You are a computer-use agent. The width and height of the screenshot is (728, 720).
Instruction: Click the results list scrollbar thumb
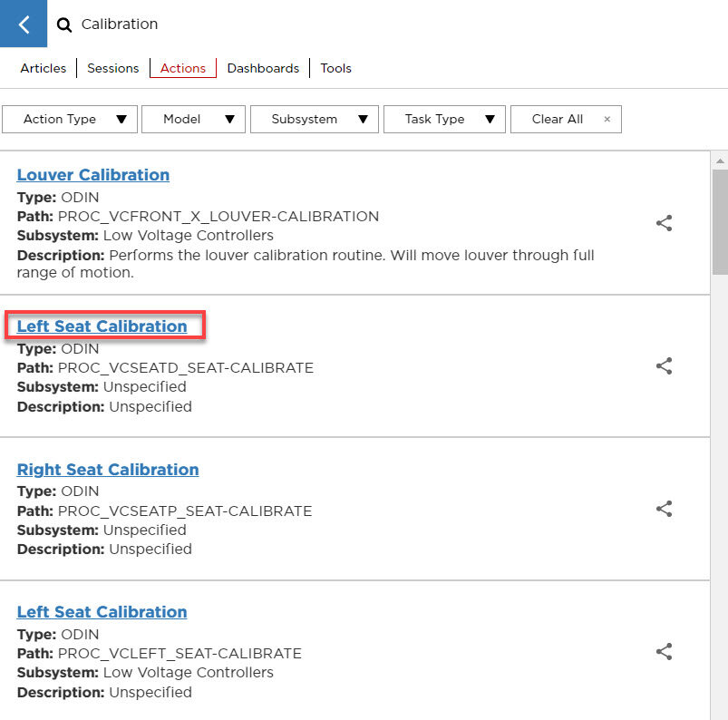click(x=720, y=222)
